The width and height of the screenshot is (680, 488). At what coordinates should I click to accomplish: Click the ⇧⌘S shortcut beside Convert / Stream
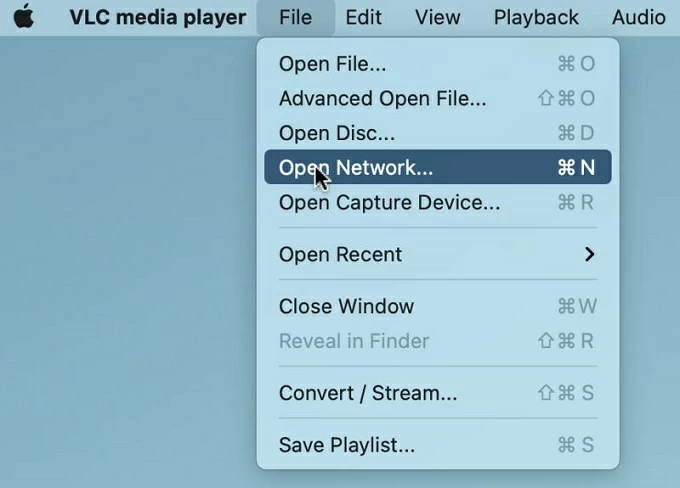pos(566,393)
